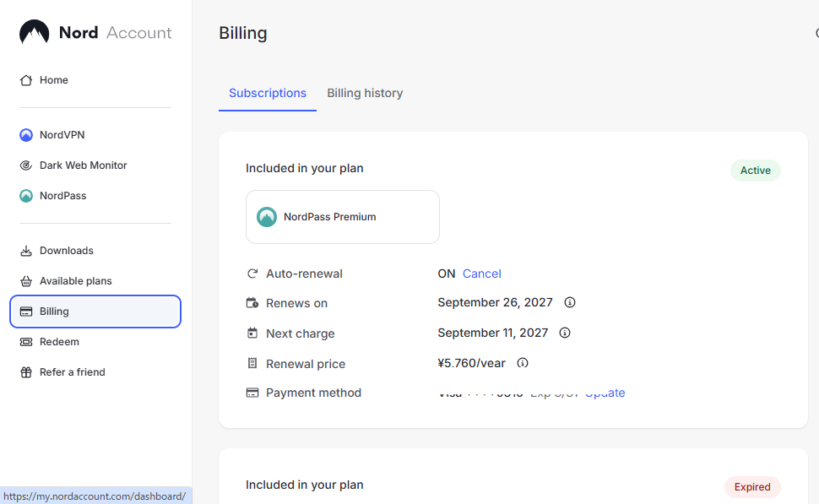Click the Renews on calendar icon
The height and width of the screenshot is (504, 819).
(x=252, y=303)
